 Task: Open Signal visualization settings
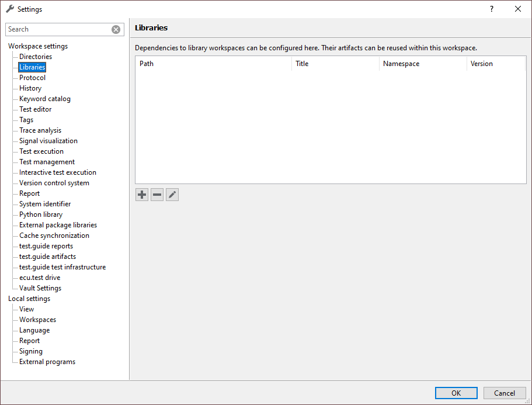click(48, 141)
